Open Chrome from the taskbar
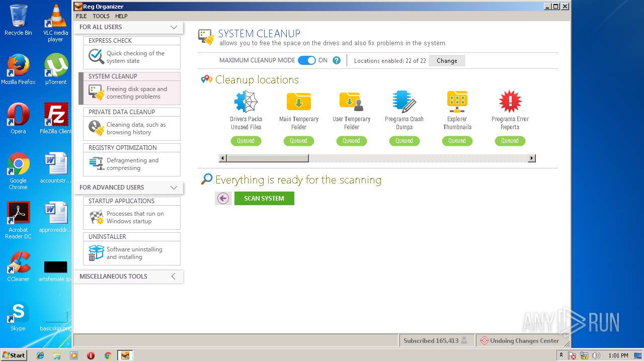 pyautogui.click(x=108, y=355)
